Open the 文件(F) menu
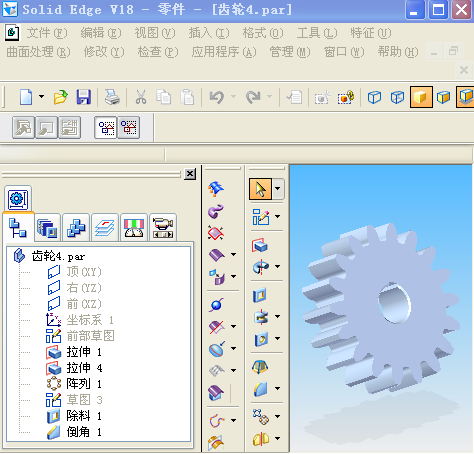 [x=47, y=33]
